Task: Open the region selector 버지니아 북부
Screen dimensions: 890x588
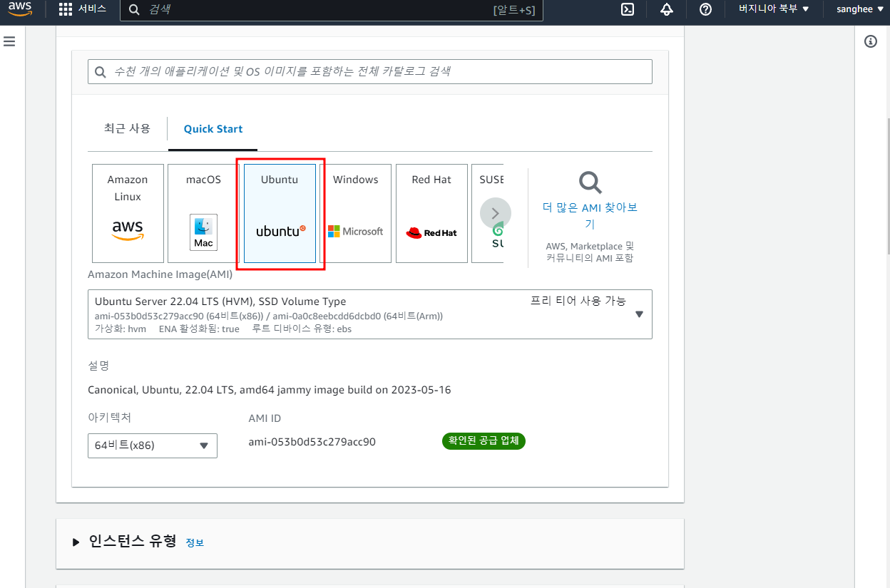Action: (x=774, y=9)
